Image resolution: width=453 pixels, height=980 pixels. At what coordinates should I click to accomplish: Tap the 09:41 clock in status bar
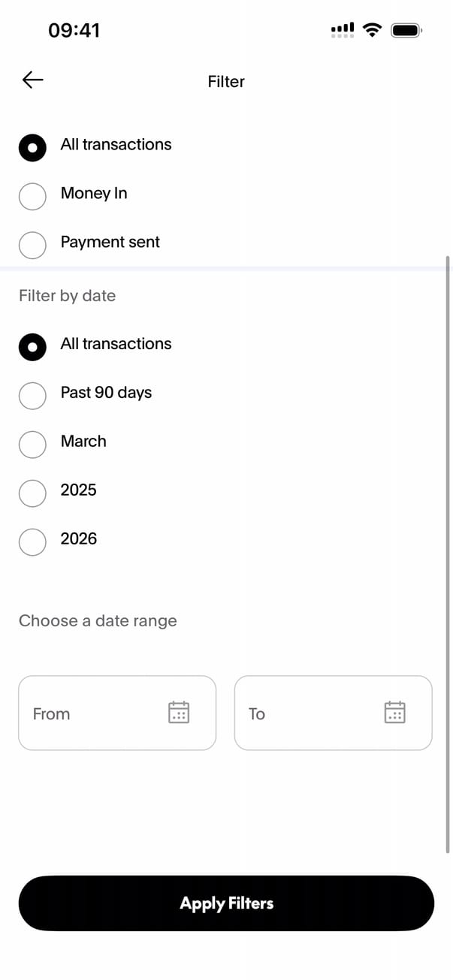click(74, 30)
